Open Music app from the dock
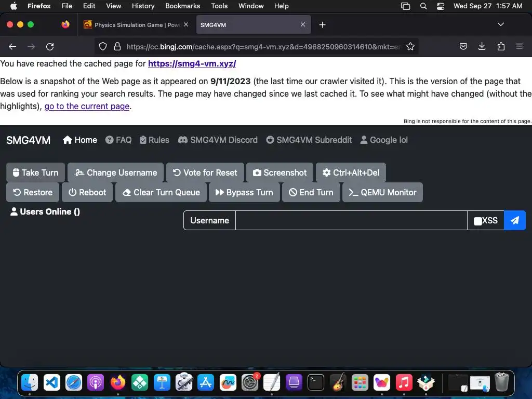The image size is (532, 399). click(404, 383)
